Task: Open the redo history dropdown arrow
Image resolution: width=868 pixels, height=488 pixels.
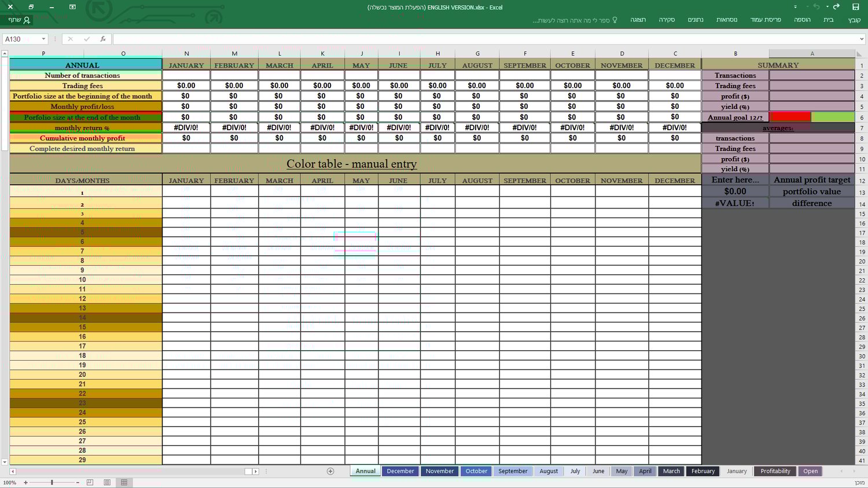Action: click(827, 7)
